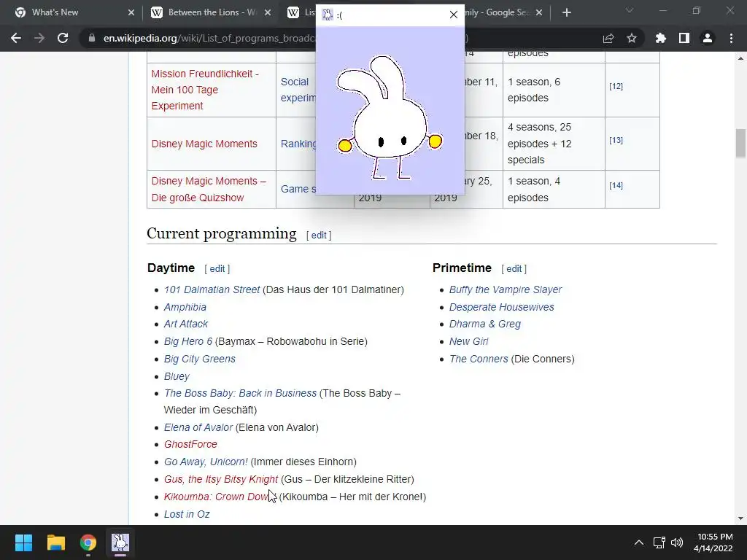Viewport: 747px width, 560px height.
Task: Open the Windows Start menu
Action: tap(23, 542)
